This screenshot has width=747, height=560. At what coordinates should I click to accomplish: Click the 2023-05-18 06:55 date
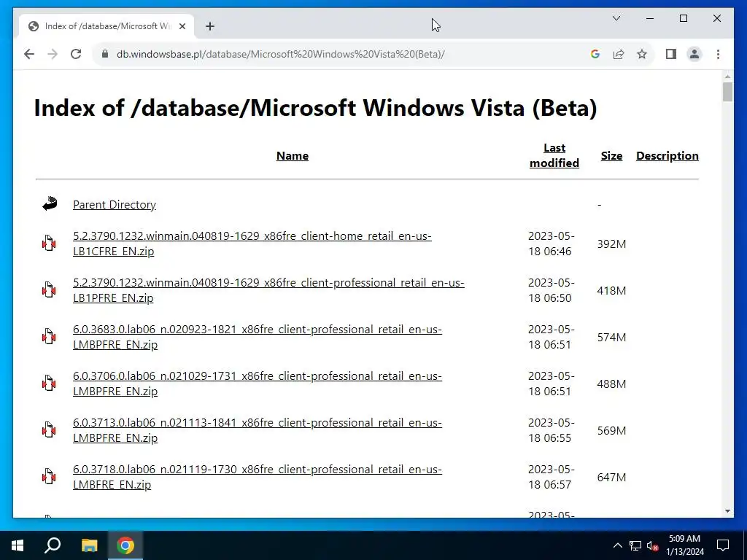click(551, 430)
